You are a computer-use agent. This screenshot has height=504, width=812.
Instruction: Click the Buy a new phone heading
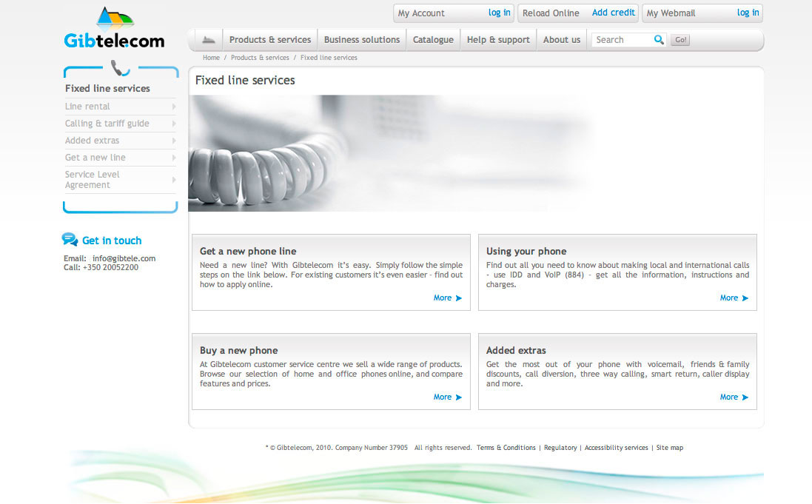coord(239,351)
